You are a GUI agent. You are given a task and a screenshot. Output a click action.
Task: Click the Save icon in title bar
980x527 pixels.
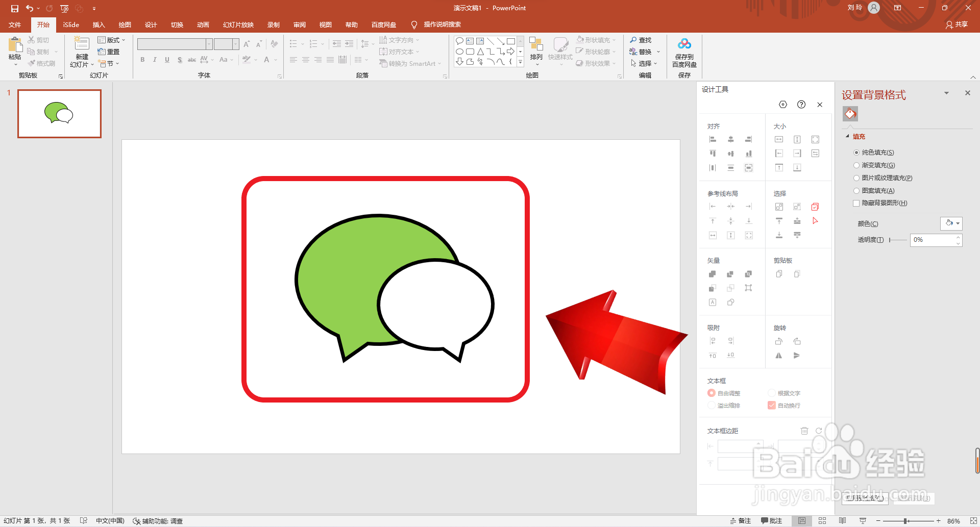15,8
